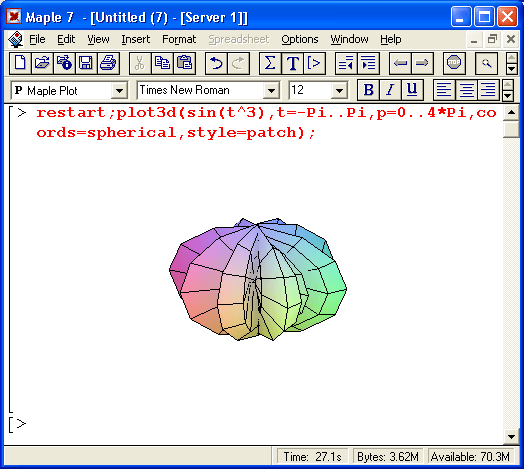Click the vertical scrollbar down arrow
Viewport: 524px width, 469px height.
click(511, 436)
